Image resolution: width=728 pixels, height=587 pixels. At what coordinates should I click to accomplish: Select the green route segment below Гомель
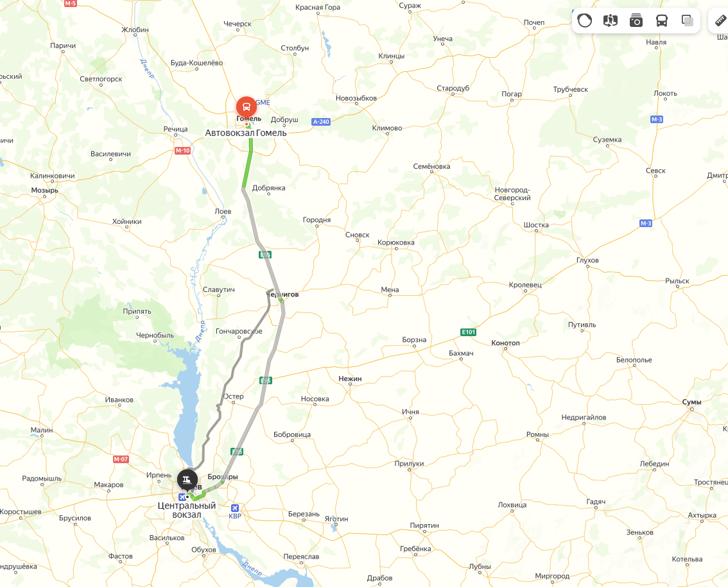click(x=247, y=162)
